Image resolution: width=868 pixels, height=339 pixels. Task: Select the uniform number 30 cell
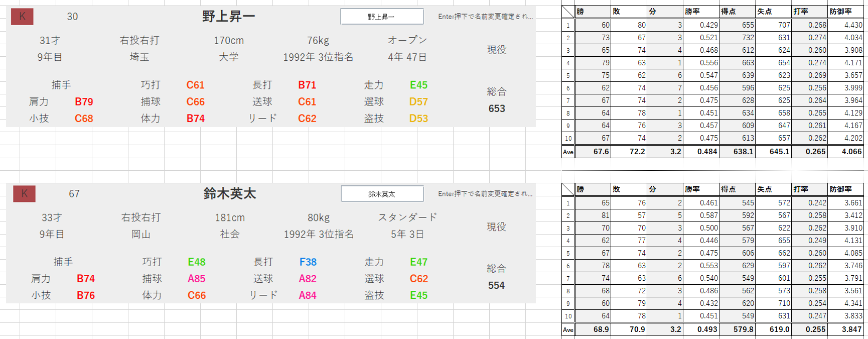click(73, 17)
